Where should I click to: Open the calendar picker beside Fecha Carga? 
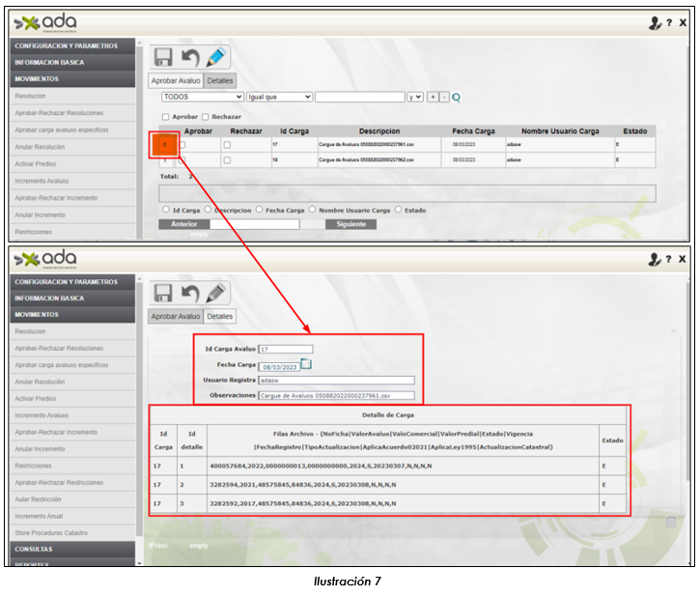point(306,364)
